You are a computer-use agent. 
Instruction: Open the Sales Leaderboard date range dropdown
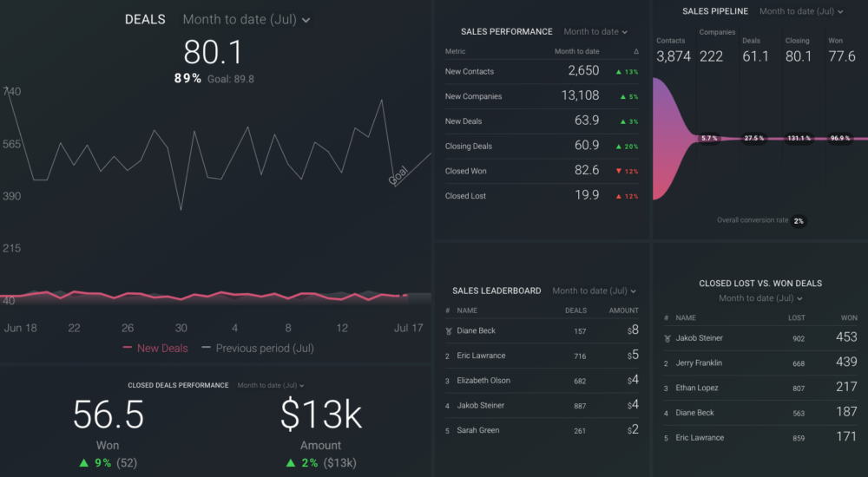594,291
